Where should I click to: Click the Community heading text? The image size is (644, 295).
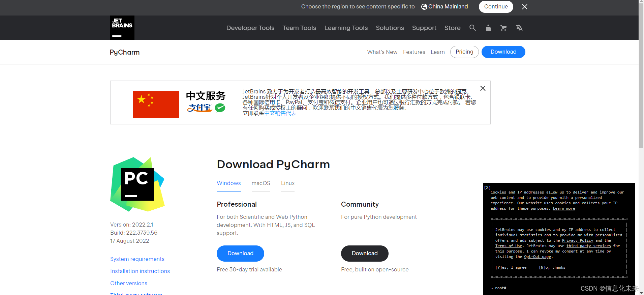pos(360,204)
